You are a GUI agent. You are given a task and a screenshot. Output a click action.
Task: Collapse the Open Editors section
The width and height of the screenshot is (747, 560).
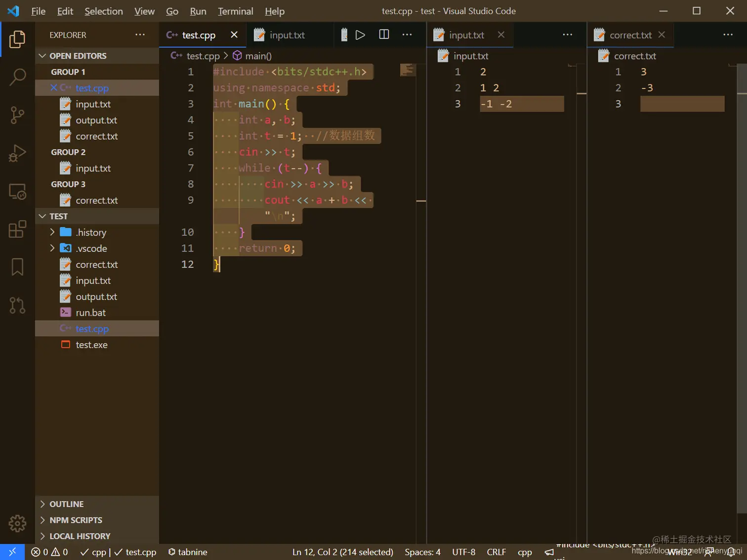[x=97, y=56]
